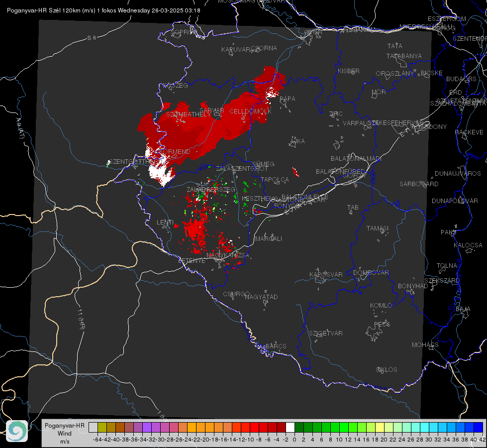Click the MOHACS city label
Screen dimensions: 487x448
click(x=425, y=345)
